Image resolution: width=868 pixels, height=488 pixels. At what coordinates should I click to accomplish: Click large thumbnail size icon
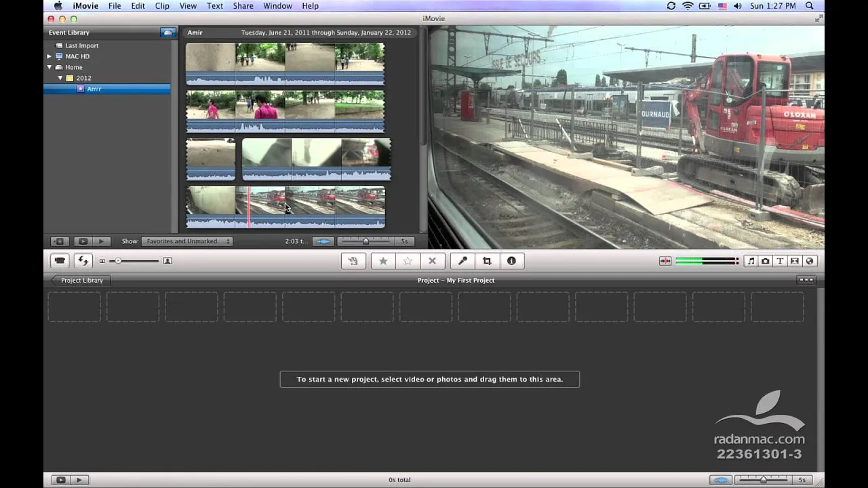167,261
